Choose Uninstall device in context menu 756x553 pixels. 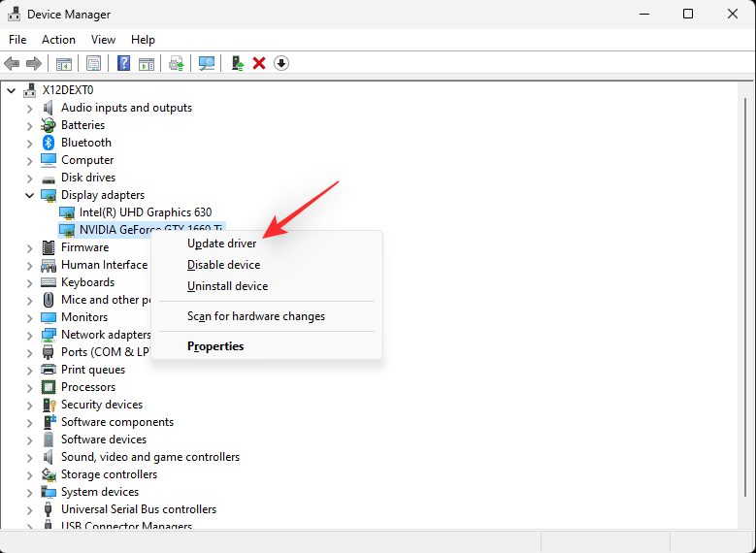[x=227, y=286]
